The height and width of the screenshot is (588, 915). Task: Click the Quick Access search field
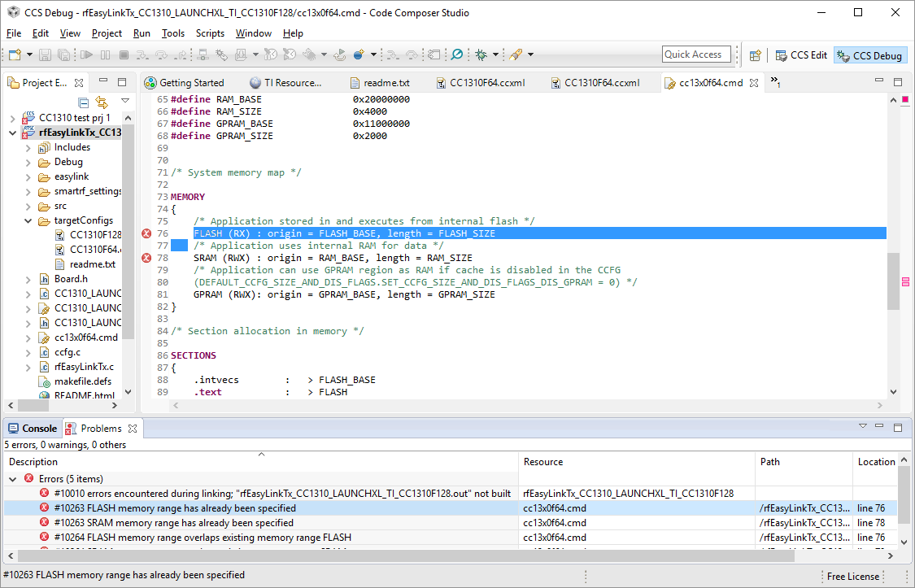pos(695,54)
